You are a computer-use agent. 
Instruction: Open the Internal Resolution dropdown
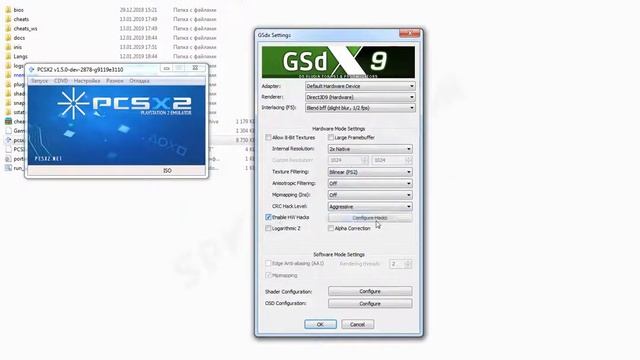[370, 149]
